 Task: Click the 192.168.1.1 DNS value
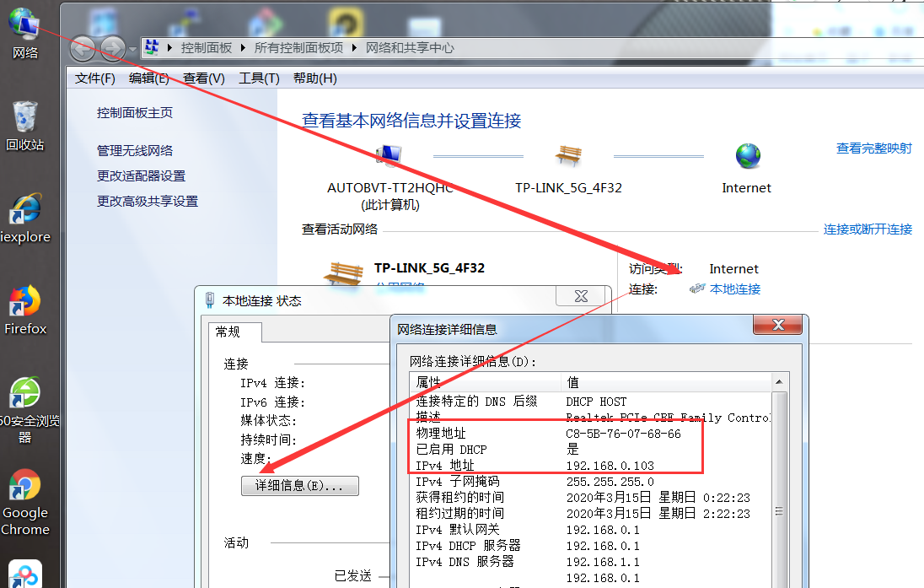(603, 562)
